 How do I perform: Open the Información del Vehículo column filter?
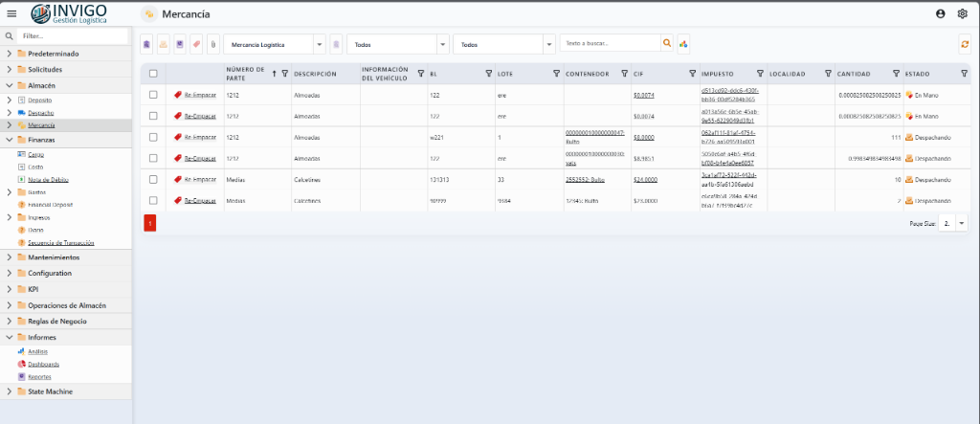[x=421, y=74]
